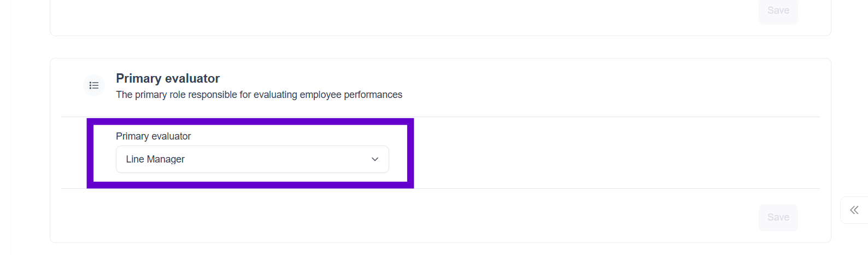Click the word 'Manager' inside the select box

pyautogui.click(x=166, y=159)
